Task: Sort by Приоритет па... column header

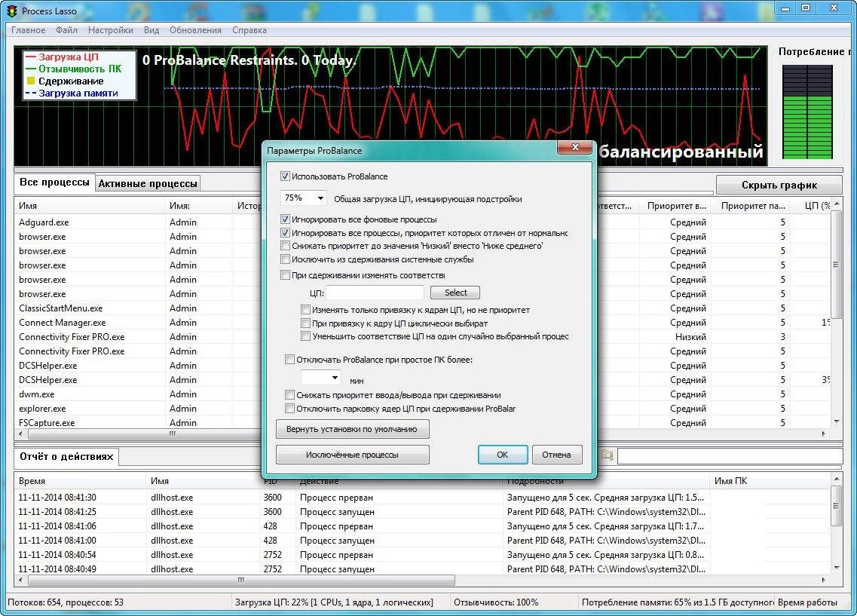Action: [752, 206]
